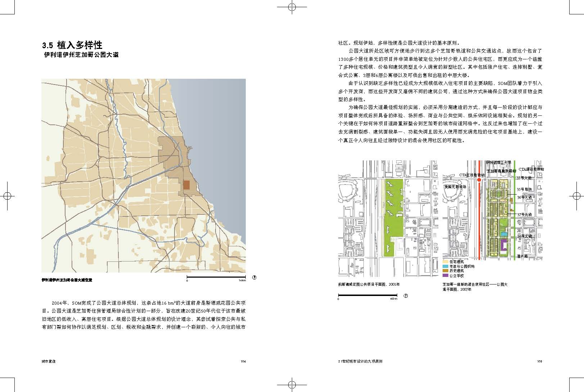
Task: Click the 16km scale bar under Chicago map
Action: 216,277
